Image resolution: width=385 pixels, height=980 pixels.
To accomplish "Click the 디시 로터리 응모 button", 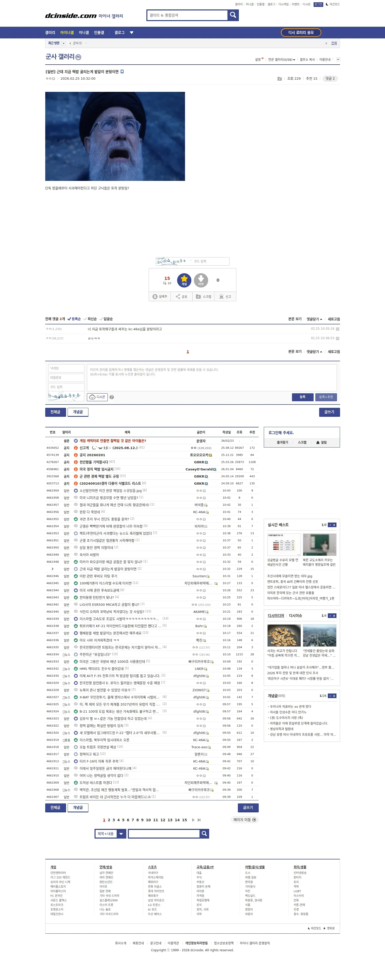I will (x=301, y=32).
